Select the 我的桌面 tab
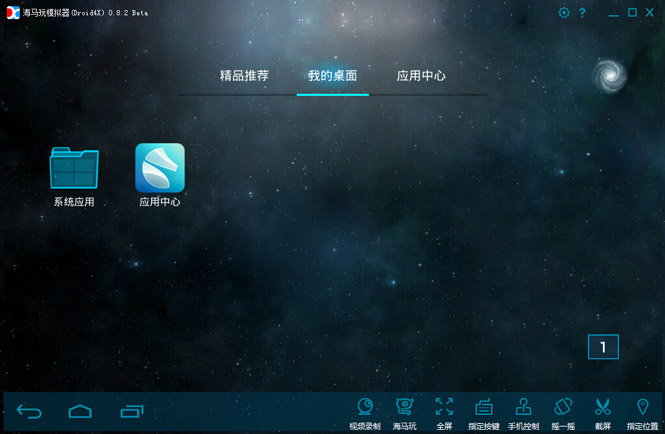Image resolution: width=665 pixels, height=434 pixels. [x=332, y=76]
